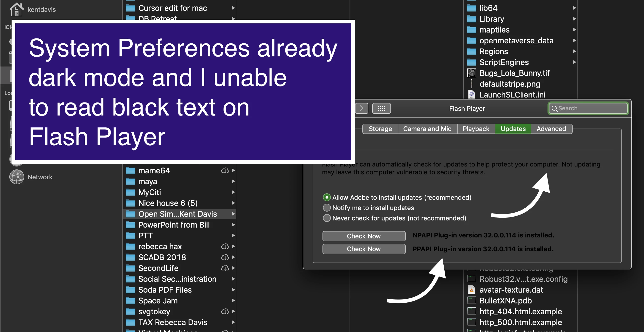Click Check Now for PPAPI plug-in
Screen dimensions: 644x332
(x=364, y=249)
